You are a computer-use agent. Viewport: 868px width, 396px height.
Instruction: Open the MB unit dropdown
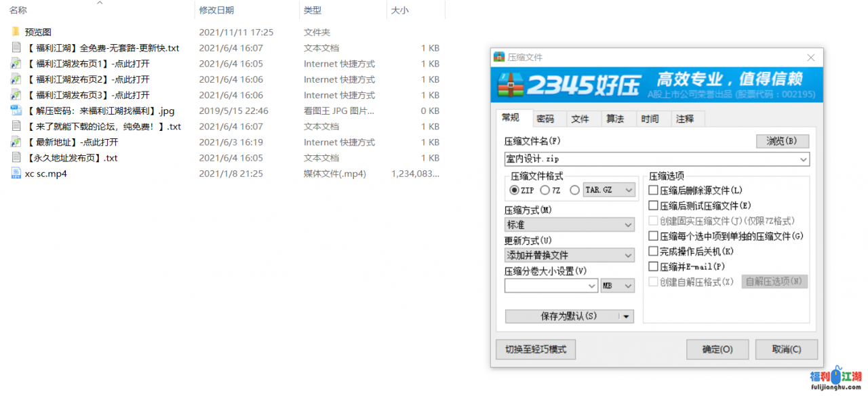click(617, 286)
